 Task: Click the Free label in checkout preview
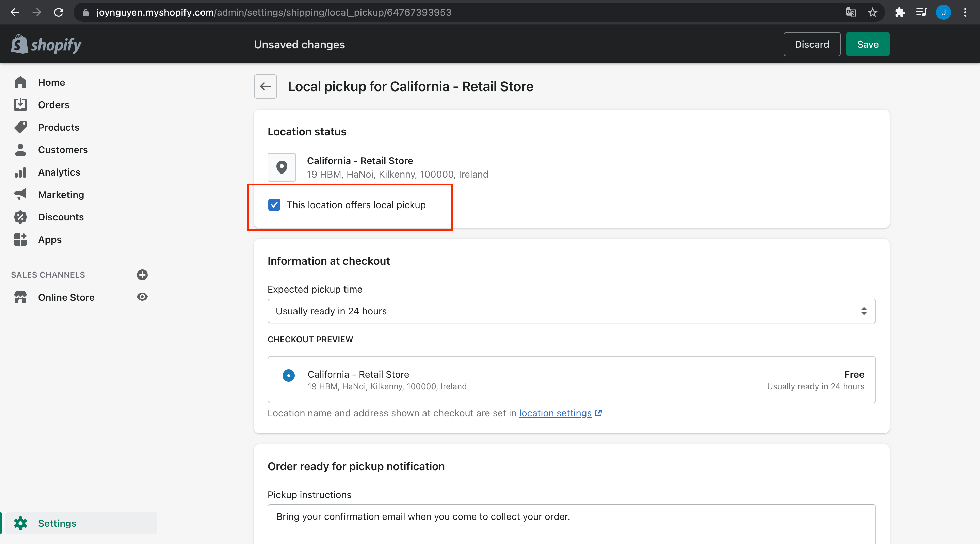point(854,375)
